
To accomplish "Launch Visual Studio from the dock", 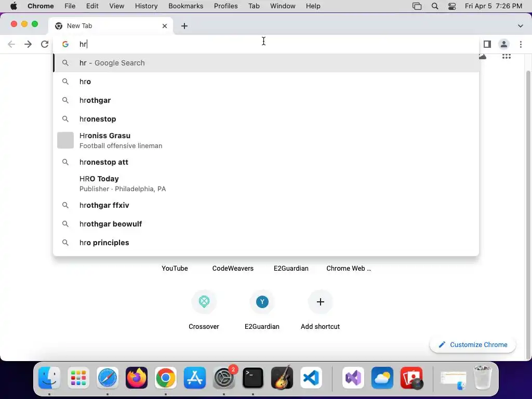I will pyautogui.click(x=353, y=378).
